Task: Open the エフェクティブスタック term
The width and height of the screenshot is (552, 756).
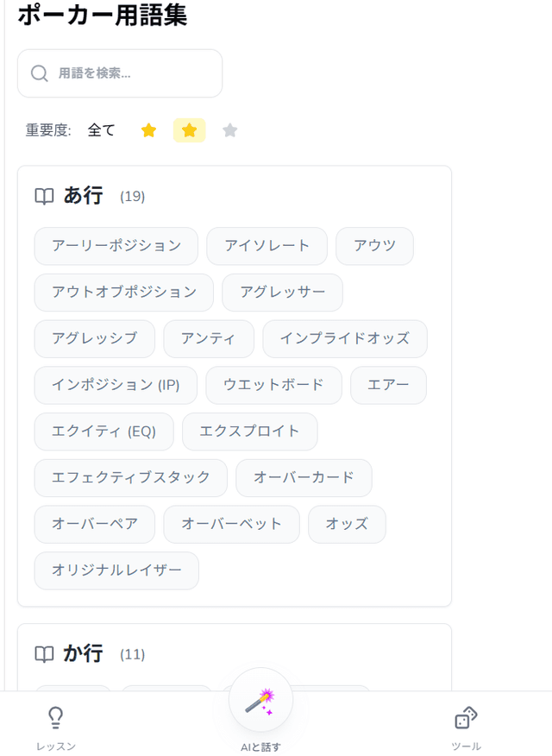Action: [x=130, y=478]
